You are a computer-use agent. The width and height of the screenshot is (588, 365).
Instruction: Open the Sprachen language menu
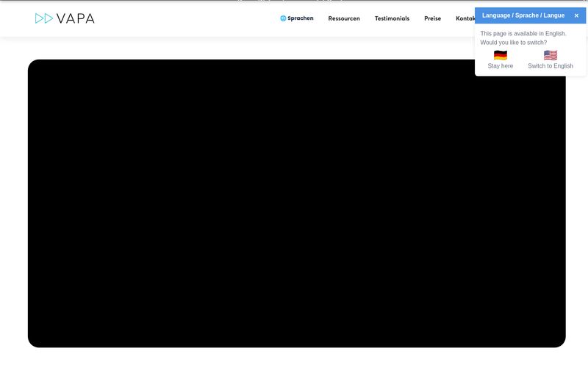300,18
